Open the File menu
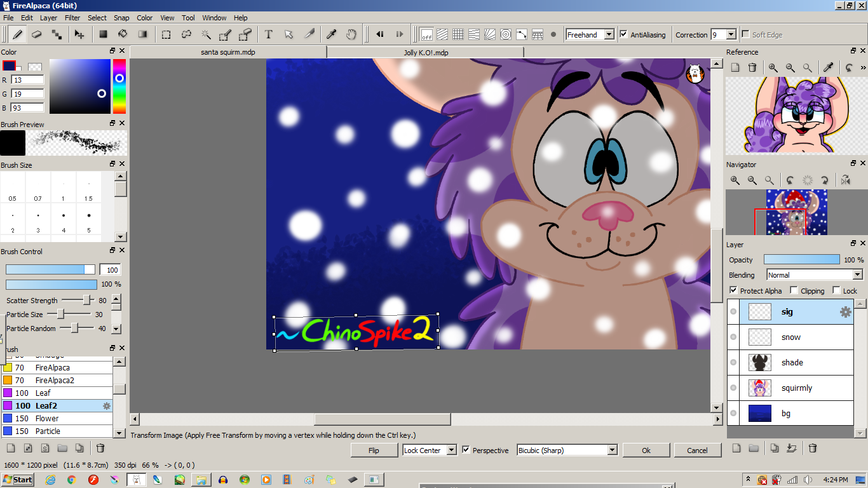 [x=8, y=18]
